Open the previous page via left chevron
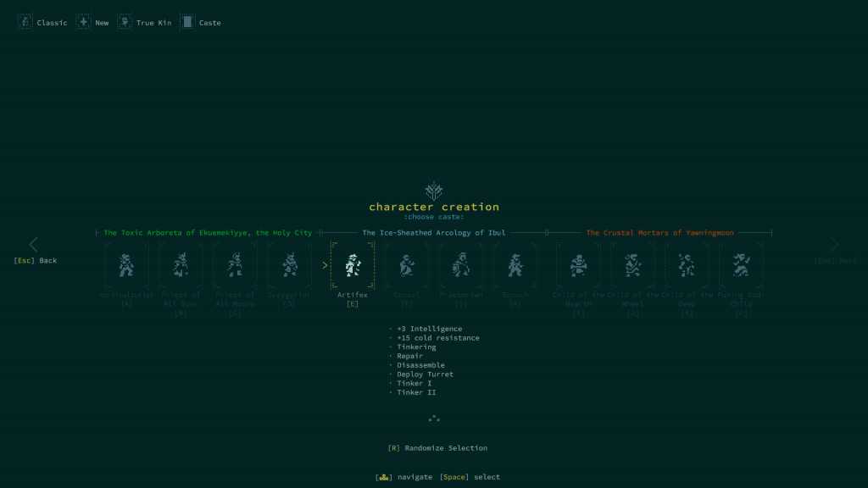 pyautogui.click(x=34, y=245)
